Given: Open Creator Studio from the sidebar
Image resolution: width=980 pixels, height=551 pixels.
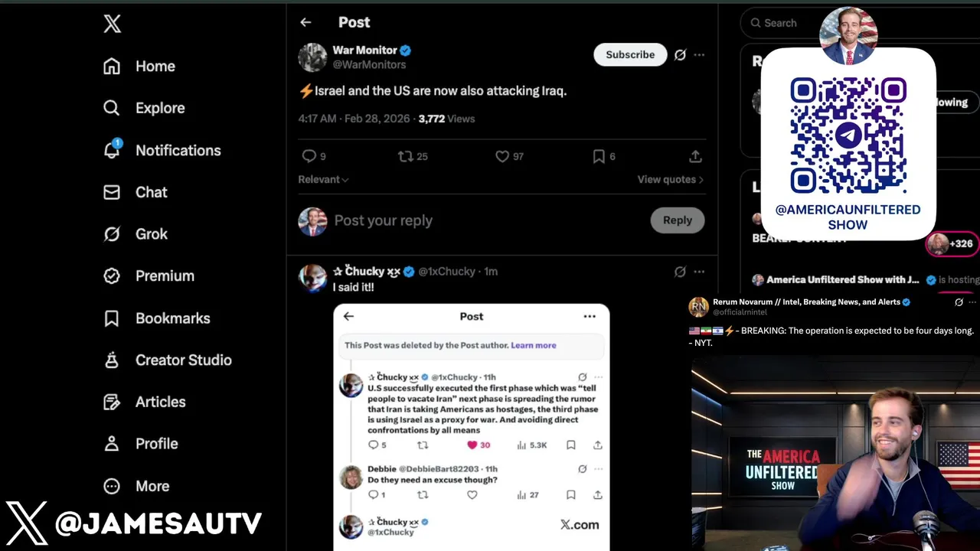Looking at the screenshot, I should click(168, 360).
